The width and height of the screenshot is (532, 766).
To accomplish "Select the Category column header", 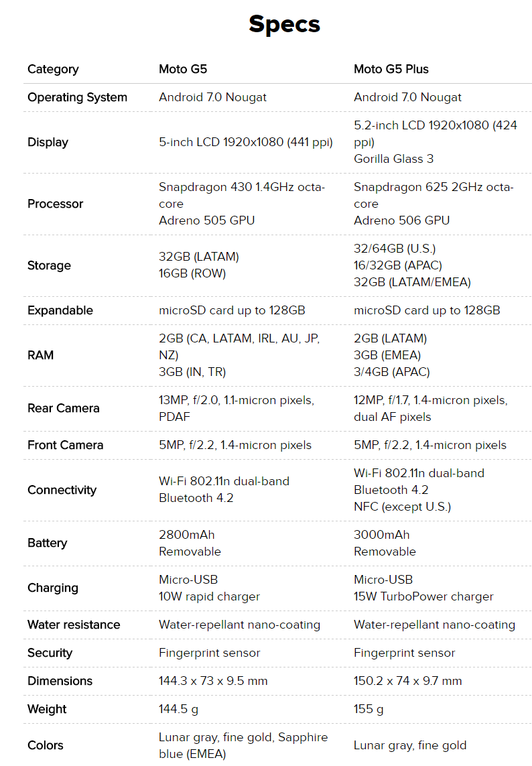I will tap(53, 70).
